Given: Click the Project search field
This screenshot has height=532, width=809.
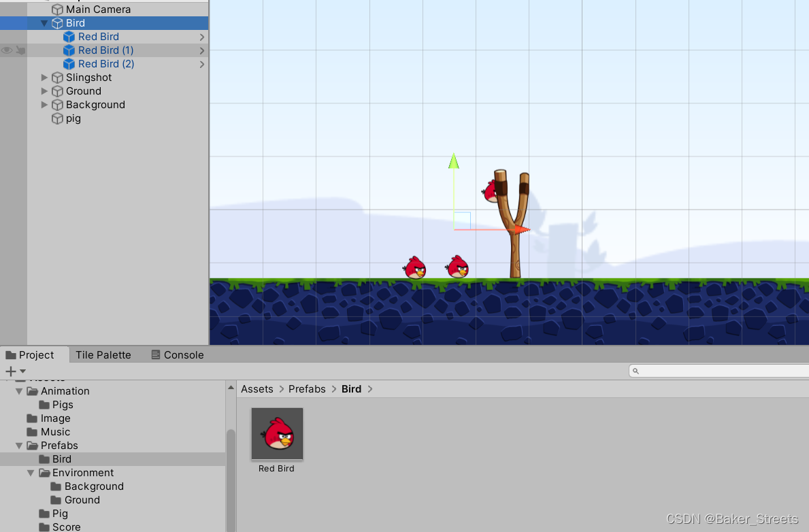Looking at the screenshot, I should pos(719,371).
